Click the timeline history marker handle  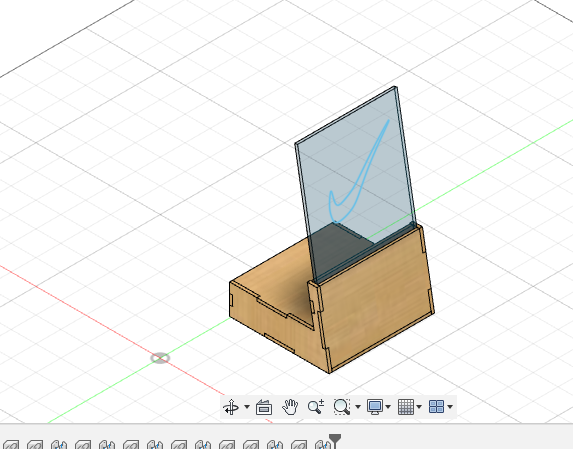pos(335,439)
